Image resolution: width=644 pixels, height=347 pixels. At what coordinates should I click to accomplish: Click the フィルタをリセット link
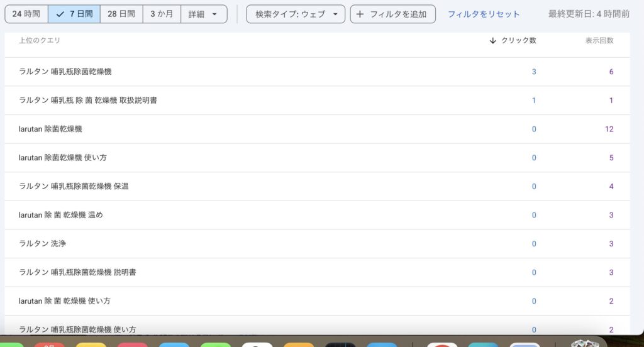tap(484, 14)
